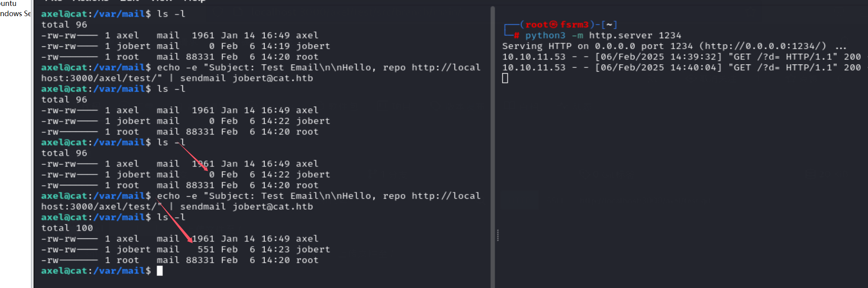Image resolution: width=868 pixels, height=288 pixels.
Task: Select the partially visible Ubuntu sidebar entry
Action: [x=9, y=4]
